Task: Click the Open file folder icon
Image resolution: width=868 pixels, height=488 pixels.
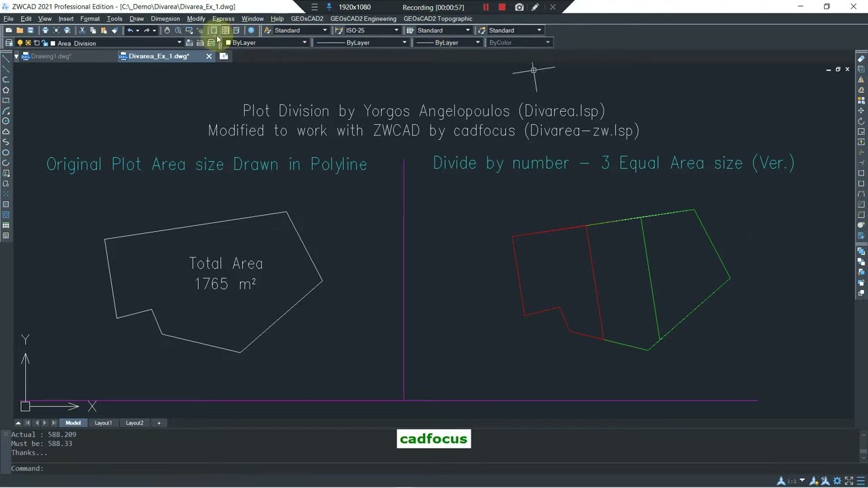Action: pyautogui.click(x=20, y=30)
